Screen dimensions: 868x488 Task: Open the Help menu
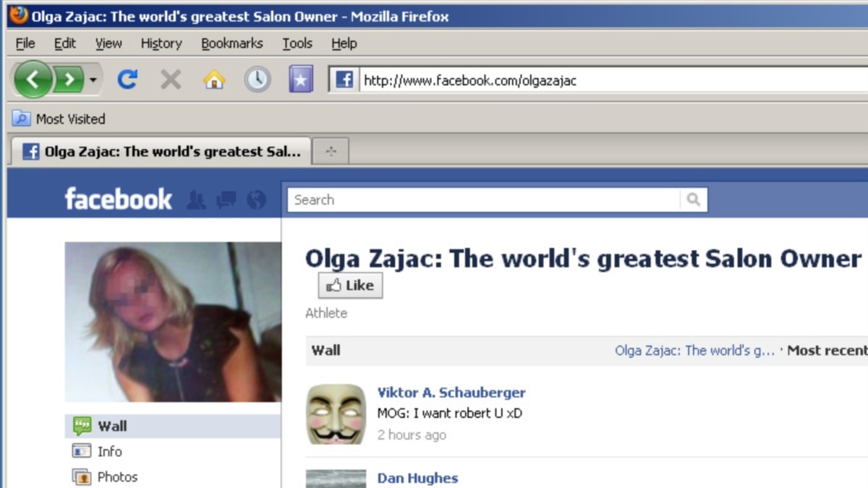[x=344, y=43]
